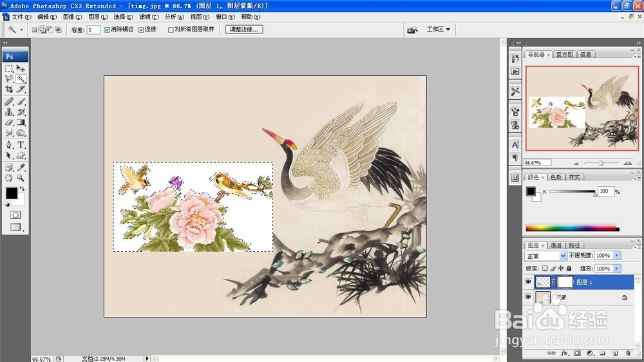Image resolution: width=644 pixels, height=362 pixels.
Task: Select the Horizontal Type tool
Action: [x=21, y=145]
